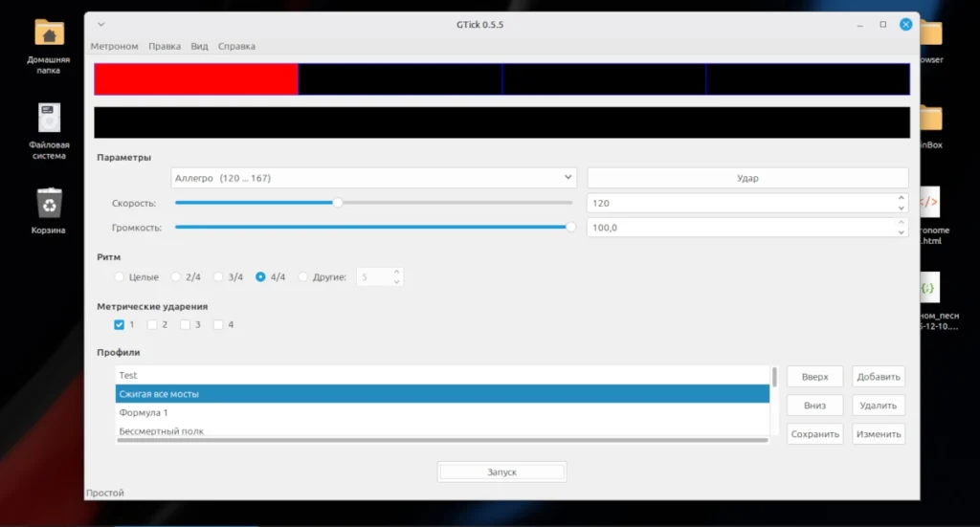Screen dimensions: 980x527
Task: Open the Trash (Корзина) desktop icon
Action: pyautogui.click(x=49, y=203)
